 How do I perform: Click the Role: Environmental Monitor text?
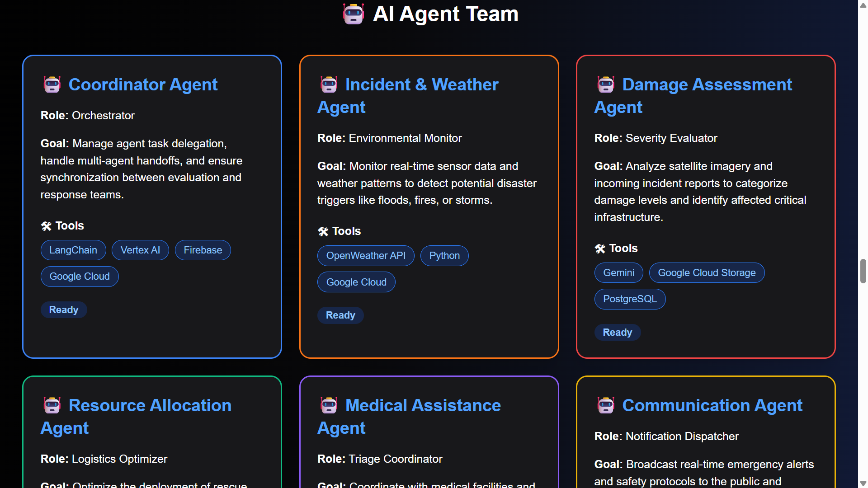(x=390, y=138)
